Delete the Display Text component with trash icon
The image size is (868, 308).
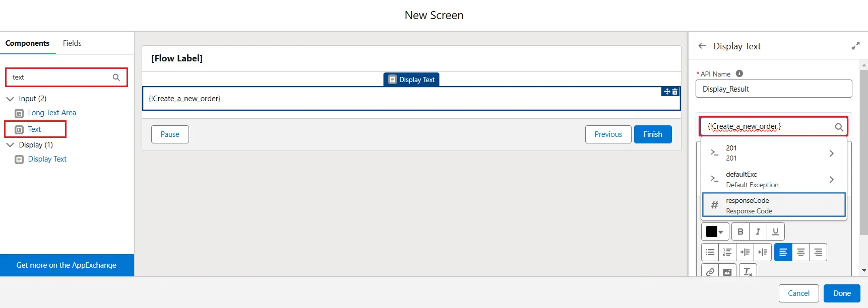[675, 92]
